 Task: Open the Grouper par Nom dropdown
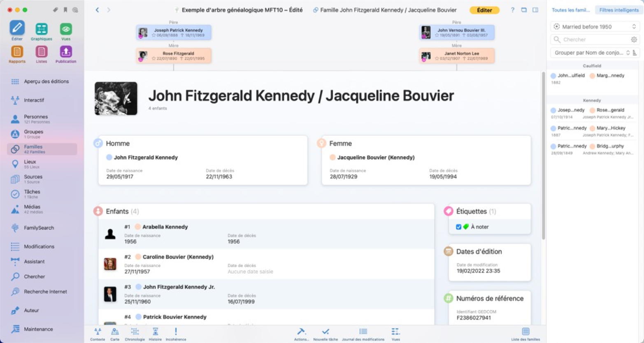click(x=591, y=53)
